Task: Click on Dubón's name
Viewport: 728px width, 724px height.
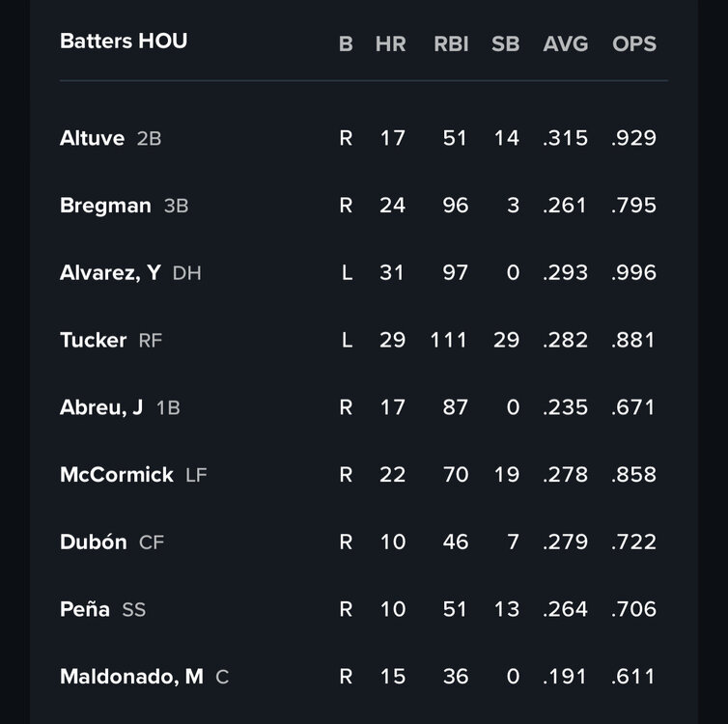Action: [x=93, y=543]
